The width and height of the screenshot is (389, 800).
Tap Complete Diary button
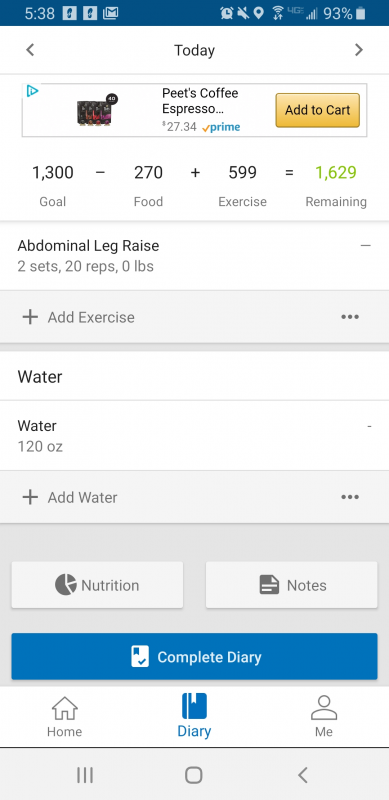point(194,657)
